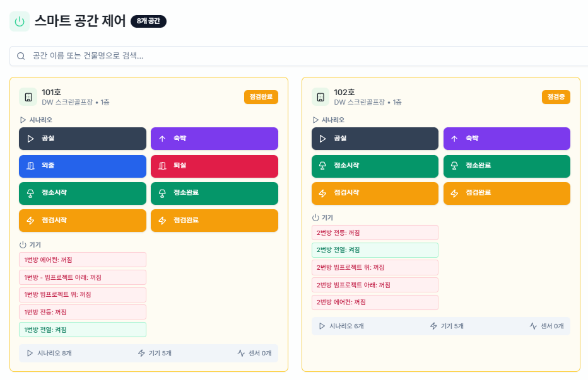Click the 점검중 status badge on 102호
The height and width of the screenshot is (380, 588).
tap(555, 97)
